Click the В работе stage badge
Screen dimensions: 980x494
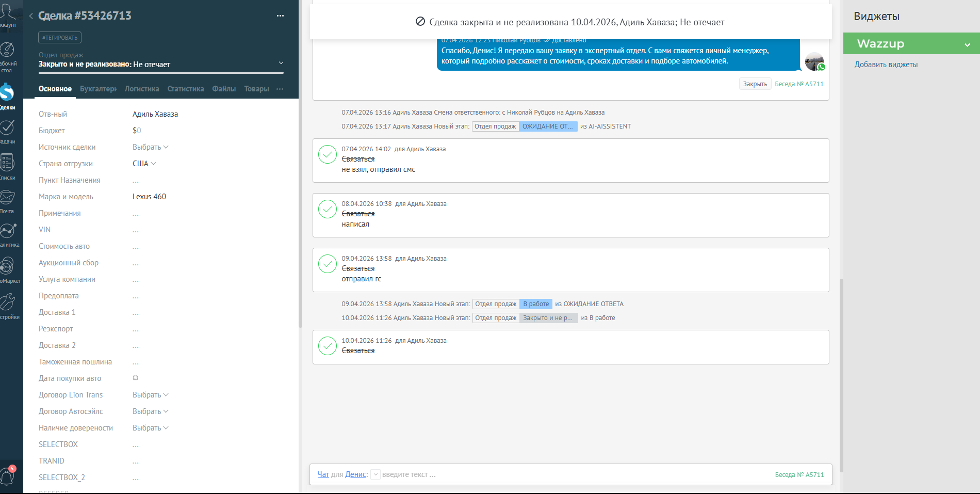536,304
